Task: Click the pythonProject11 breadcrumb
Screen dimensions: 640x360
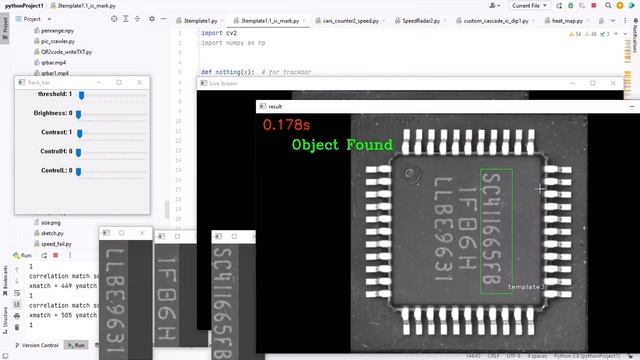Action: [x=24, y=6]
